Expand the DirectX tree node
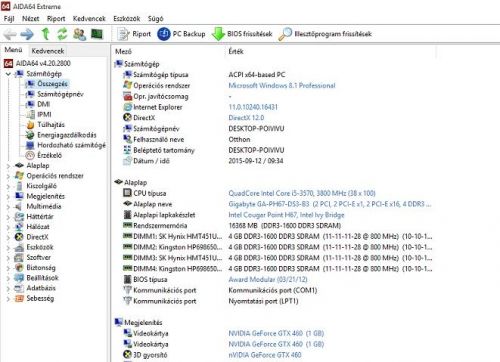 click(x=8, y=237)
